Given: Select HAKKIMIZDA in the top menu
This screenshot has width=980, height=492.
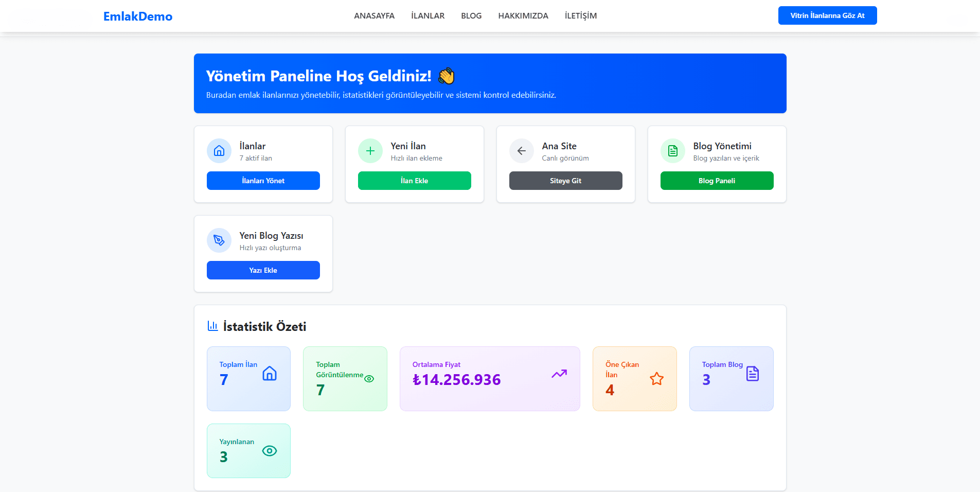Looking at the screenshot, I should coord(523,16).
